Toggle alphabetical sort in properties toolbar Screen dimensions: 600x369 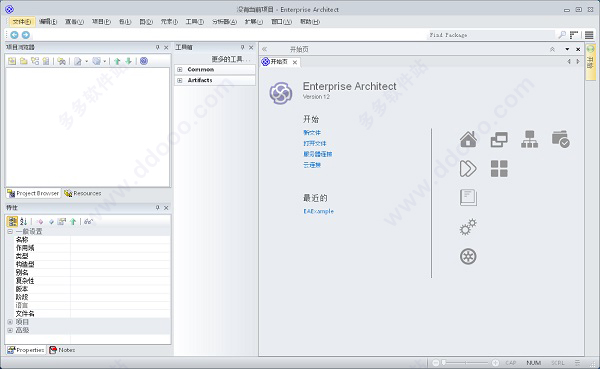point(24,221)
